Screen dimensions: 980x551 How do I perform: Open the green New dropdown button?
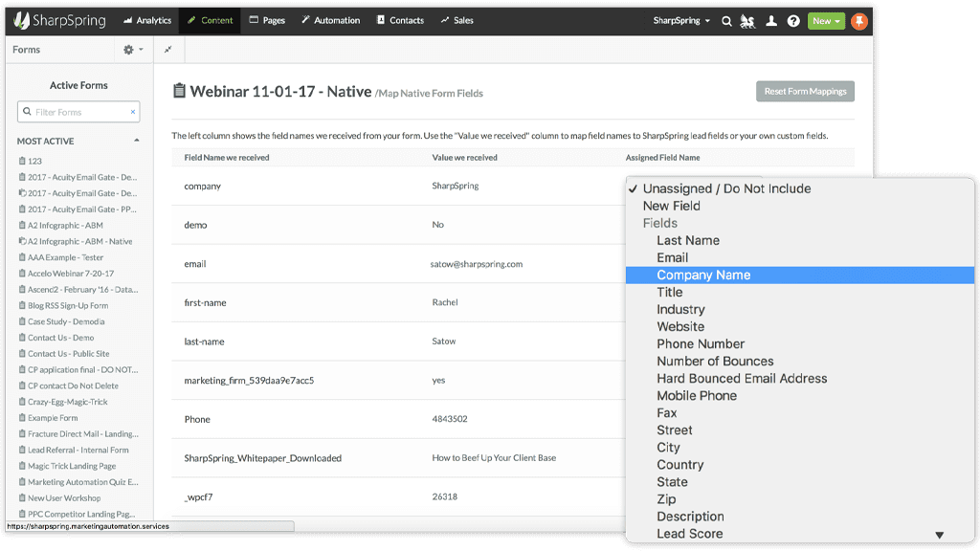826,21
